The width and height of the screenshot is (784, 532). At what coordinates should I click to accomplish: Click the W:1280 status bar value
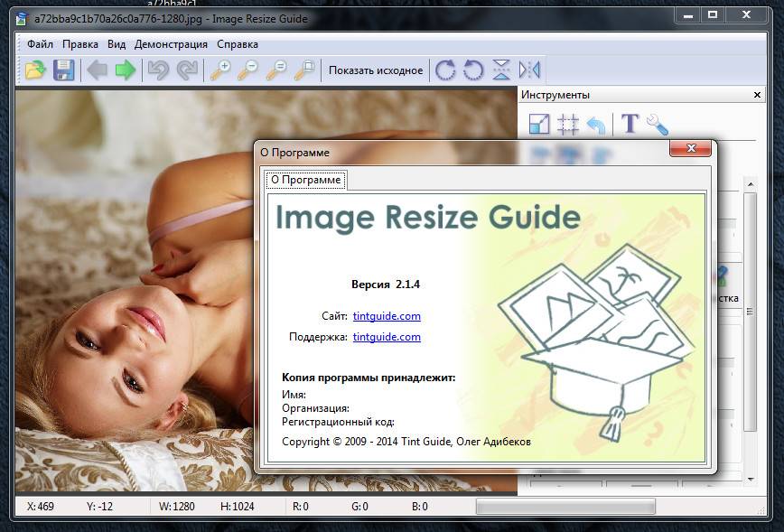(x=176, y=507)
